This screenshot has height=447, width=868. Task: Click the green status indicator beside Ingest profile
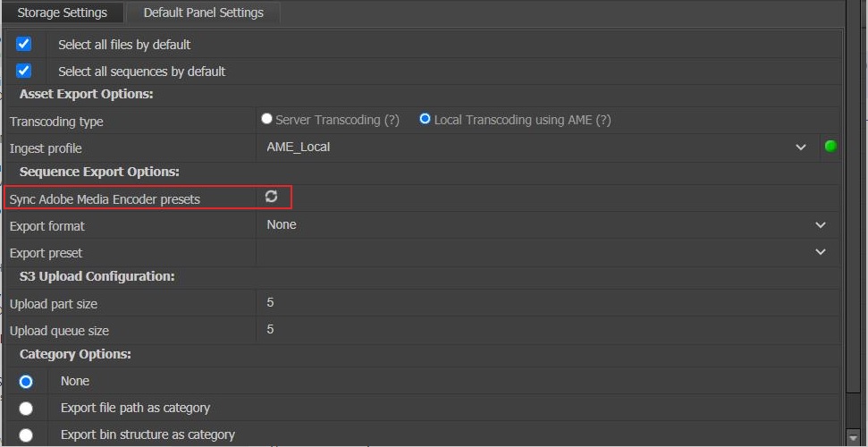830,147
